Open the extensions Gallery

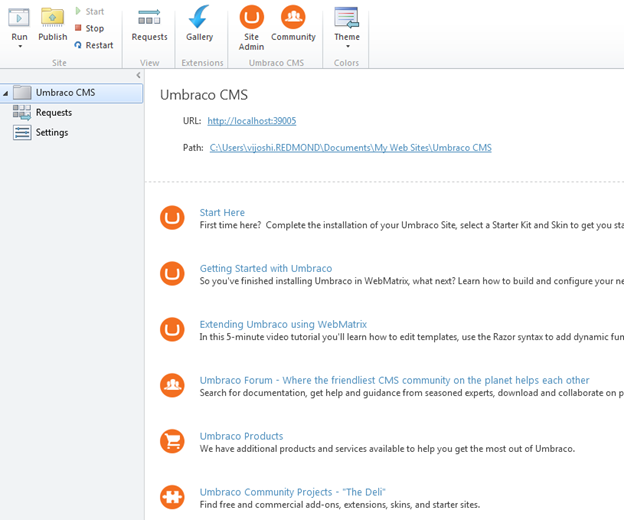(200, 17)
